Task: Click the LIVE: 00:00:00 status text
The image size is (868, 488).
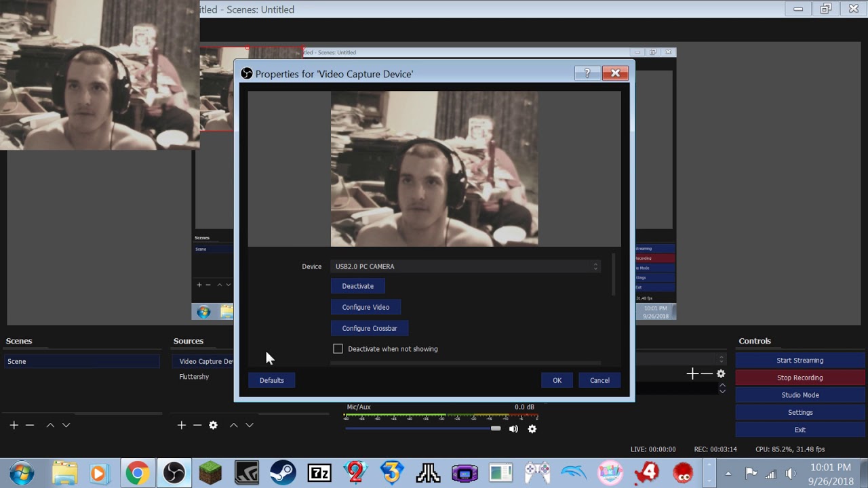Action: [653, 449]
